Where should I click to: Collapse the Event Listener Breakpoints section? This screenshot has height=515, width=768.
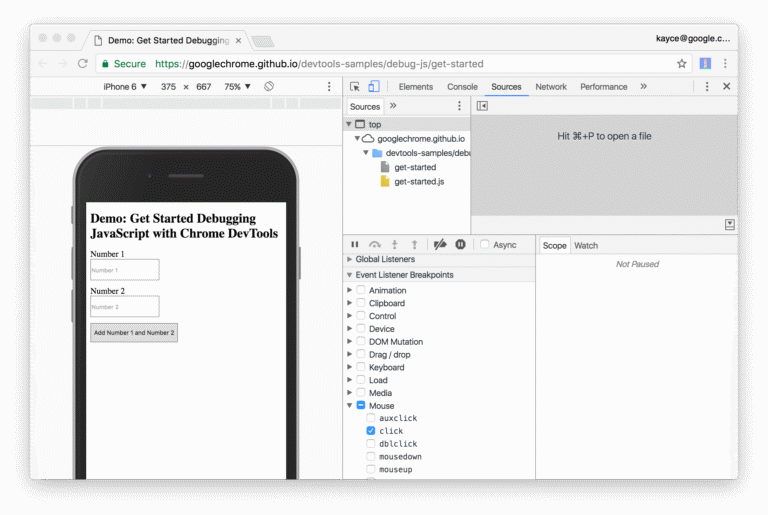pos(350,275)
